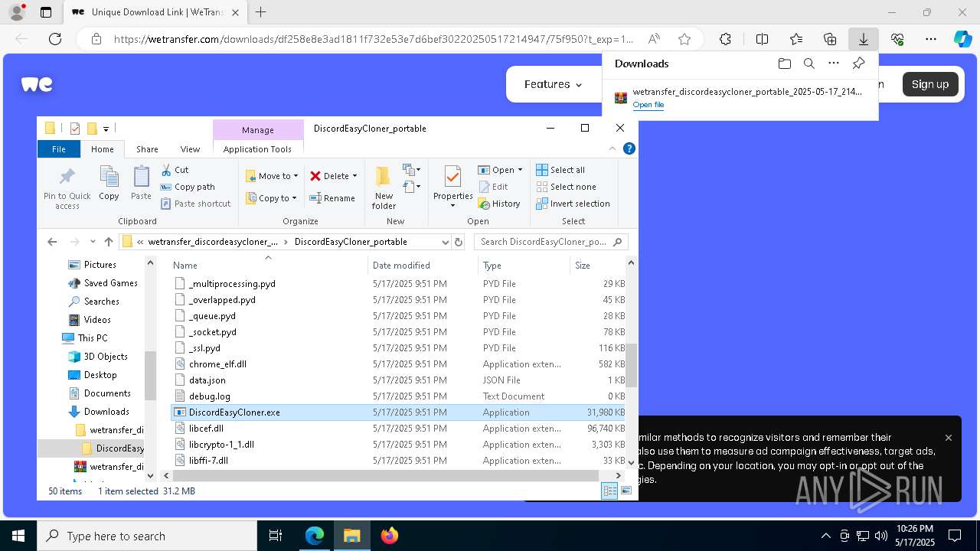Switch to the View tab
The image size is (980, 551).
click(x=190, y=149)
